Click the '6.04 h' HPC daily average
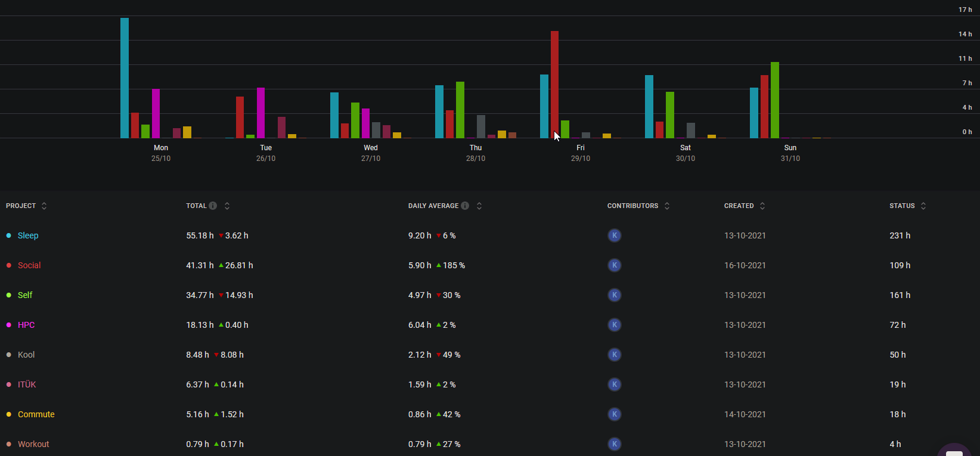 (420, 325)
